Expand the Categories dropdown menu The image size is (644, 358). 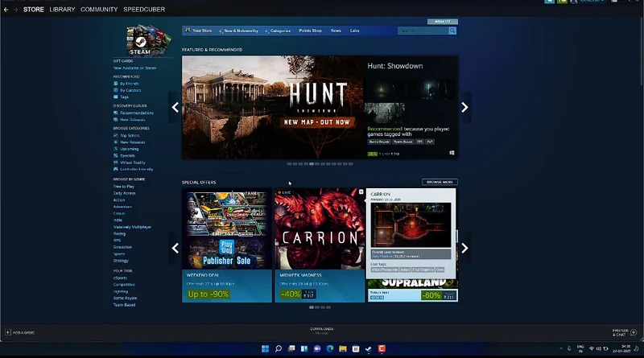pyautogui.click(x=279, y=31)
